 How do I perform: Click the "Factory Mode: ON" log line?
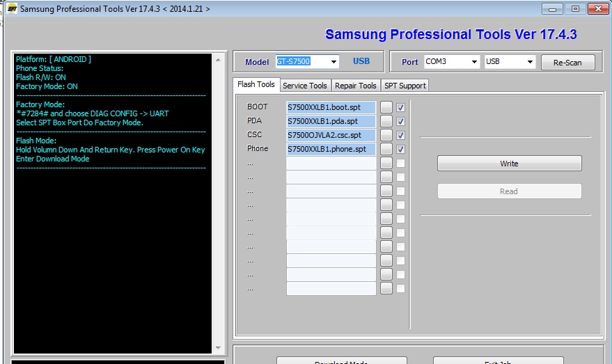pyautogui.click(x=47, y=86)
